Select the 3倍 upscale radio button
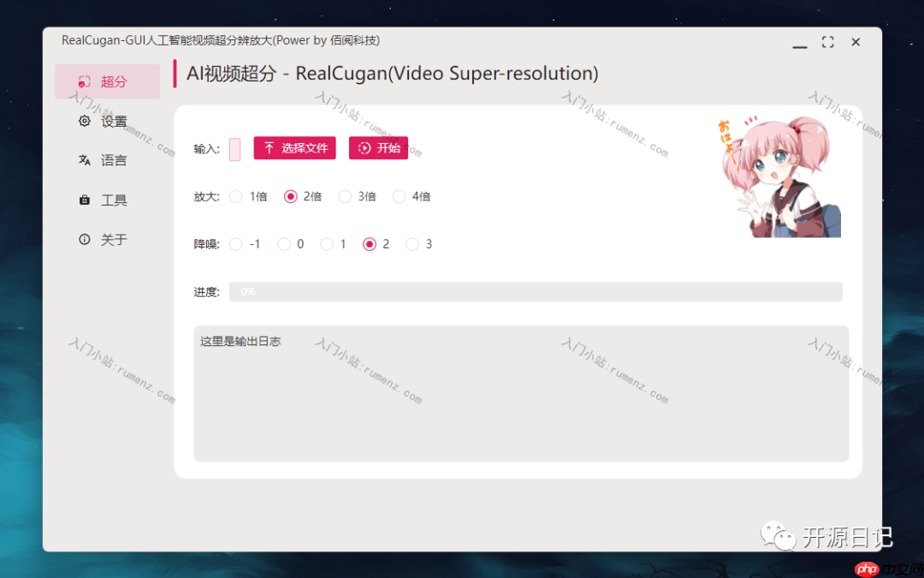The image size is (924, 578). click(x=345, y=196)
